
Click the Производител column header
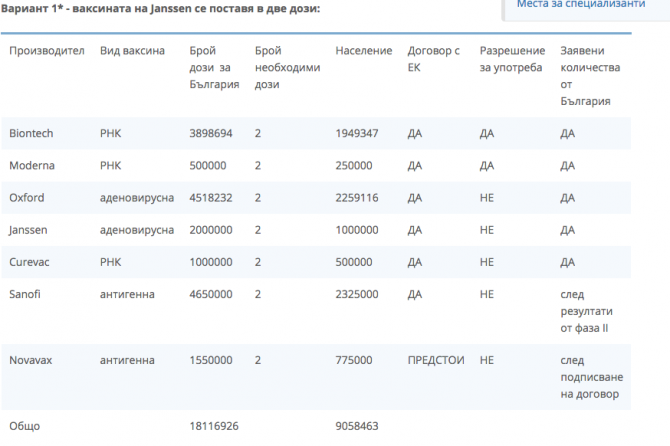(x=47, y=50)
